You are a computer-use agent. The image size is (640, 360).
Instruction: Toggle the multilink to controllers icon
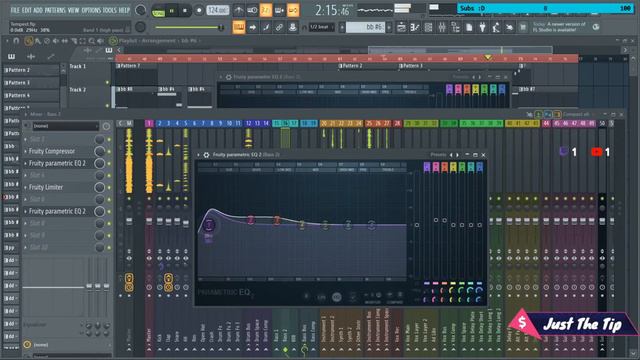[x=279, y=27]
